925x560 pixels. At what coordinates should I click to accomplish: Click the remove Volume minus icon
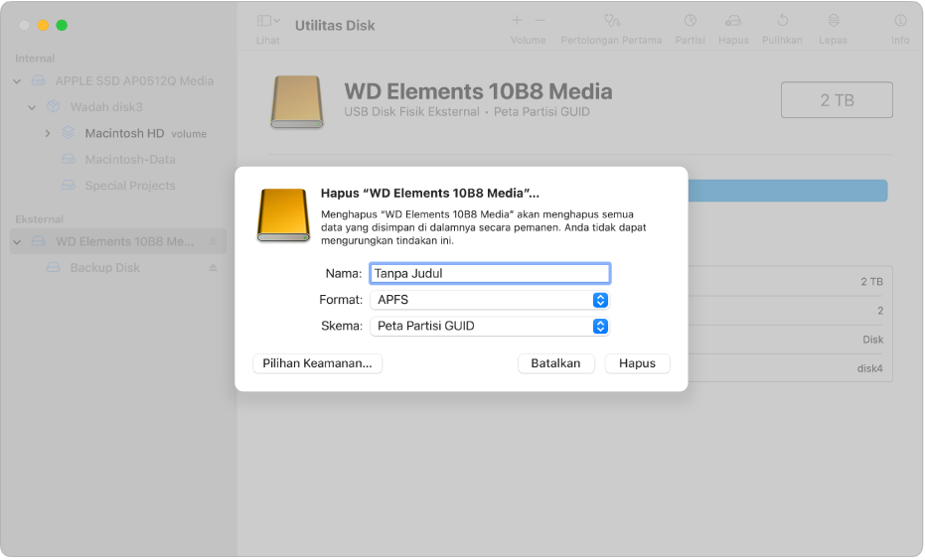coord(540,21)
